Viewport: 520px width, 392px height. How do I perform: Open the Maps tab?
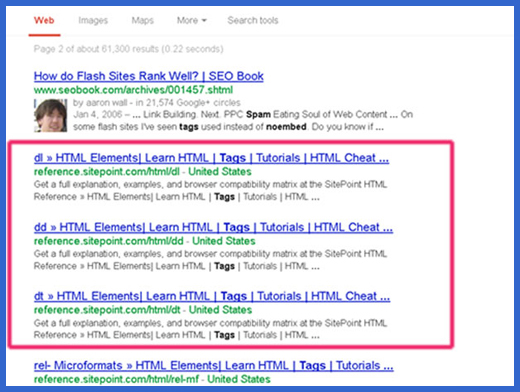click(x=142, y=21)
